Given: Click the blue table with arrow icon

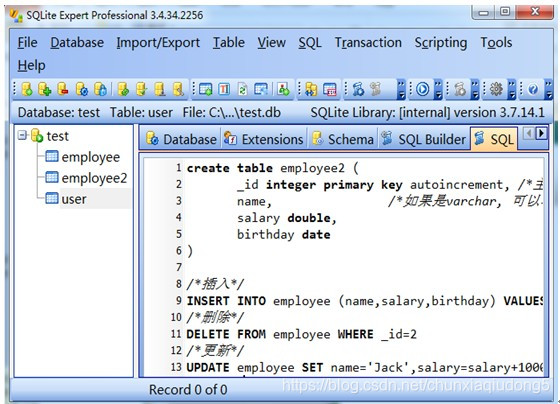Looking at the screenshot, I should 261,89.
